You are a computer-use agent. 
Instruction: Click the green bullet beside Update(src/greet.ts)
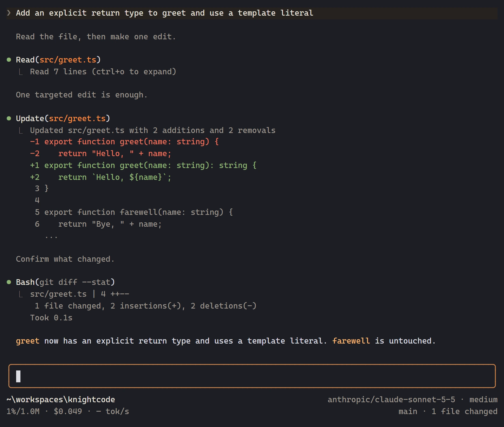click(x=9, y=118)
